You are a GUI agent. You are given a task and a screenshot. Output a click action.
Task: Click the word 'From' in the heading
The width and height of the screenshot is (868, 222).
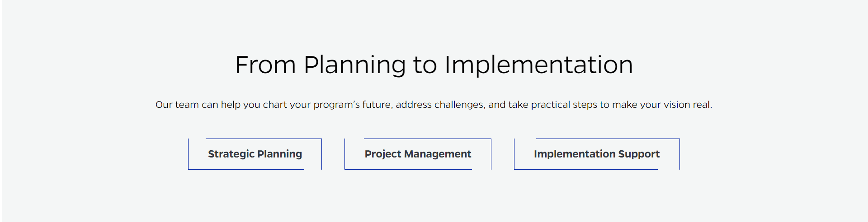[265, 65]
